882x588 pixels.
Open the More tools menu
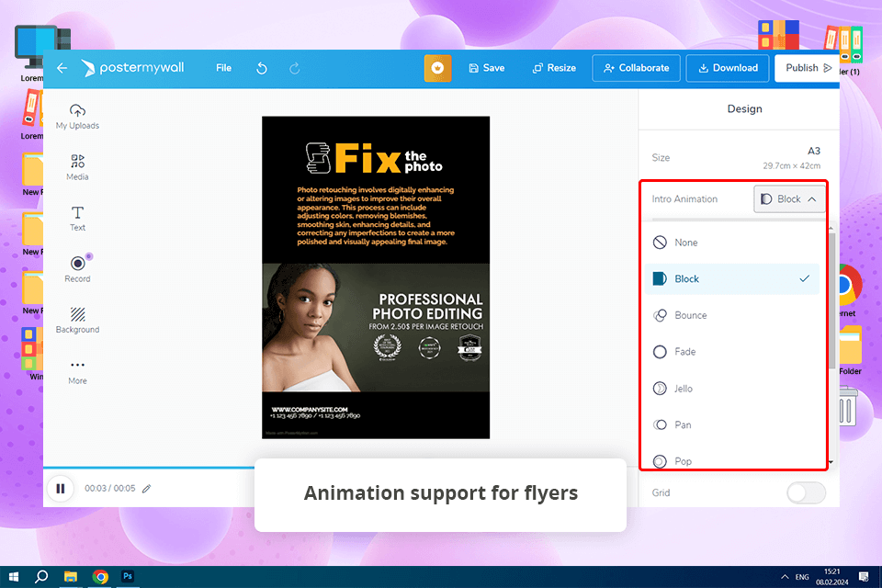tap(77, 372)
